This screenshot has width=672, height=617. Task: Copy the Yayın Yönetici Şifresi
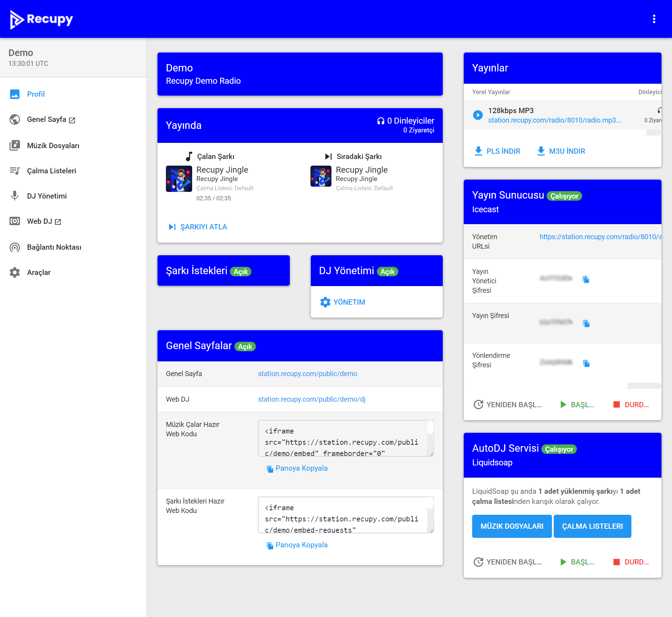pyautogui.click(x=586, y=279)
